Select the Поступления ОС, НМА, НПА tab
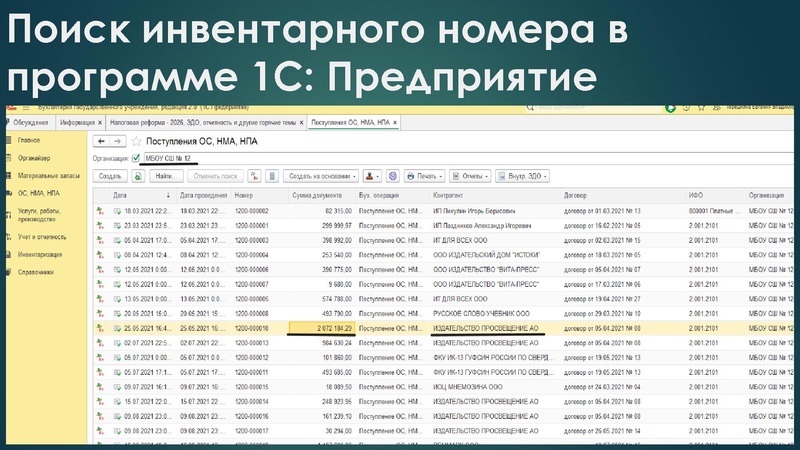The width and height of the screenshot is (800, 450). tap(350, 122)
